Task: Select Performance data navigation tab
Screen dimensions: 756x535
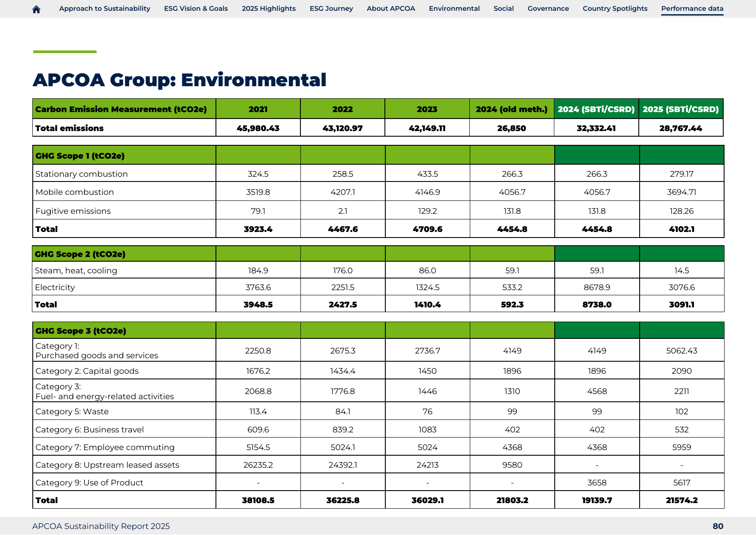Action: click(692, 9)
